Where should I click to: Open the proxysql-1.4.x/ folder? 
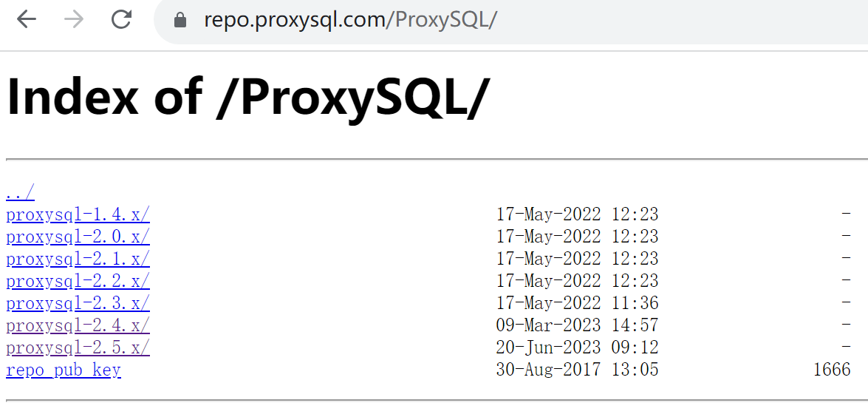click(78, 214)
